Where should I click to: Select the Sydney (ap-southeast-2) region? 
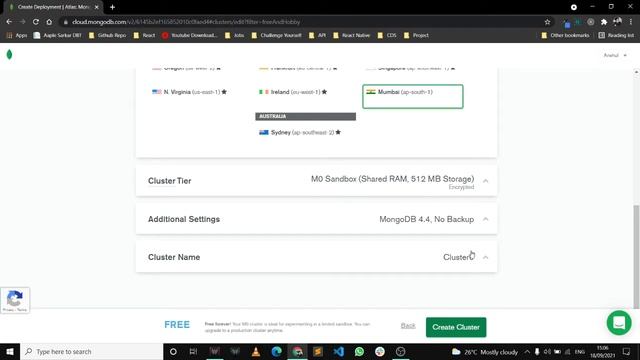pyautogui.click(x=300, y=132)
